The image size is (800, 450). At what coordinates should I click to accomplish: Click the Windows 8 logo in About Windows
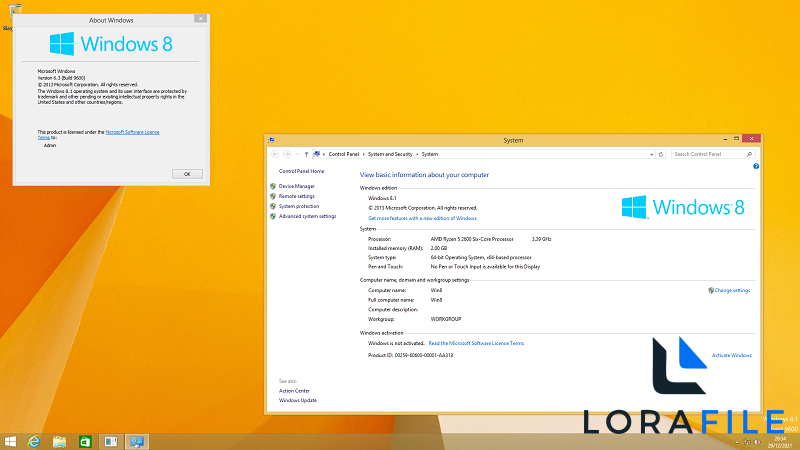[111, 44]
